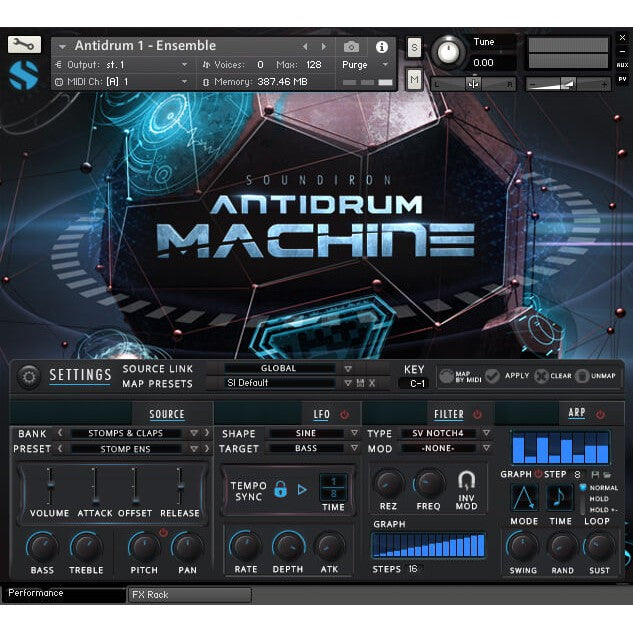Click the LFO play triangle icon
This screenshot has height=633, width=633.
pos(302,490)
